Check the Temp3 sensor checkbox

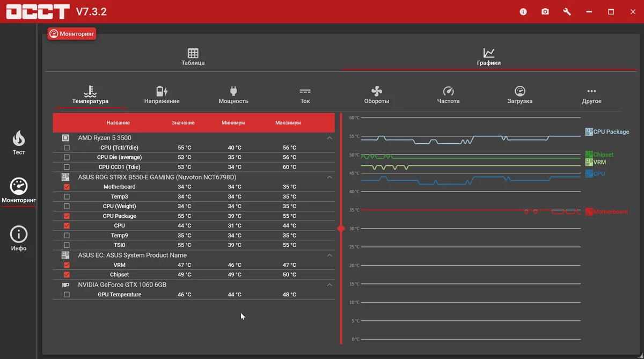pyautogui.click(x=67, y=196)
